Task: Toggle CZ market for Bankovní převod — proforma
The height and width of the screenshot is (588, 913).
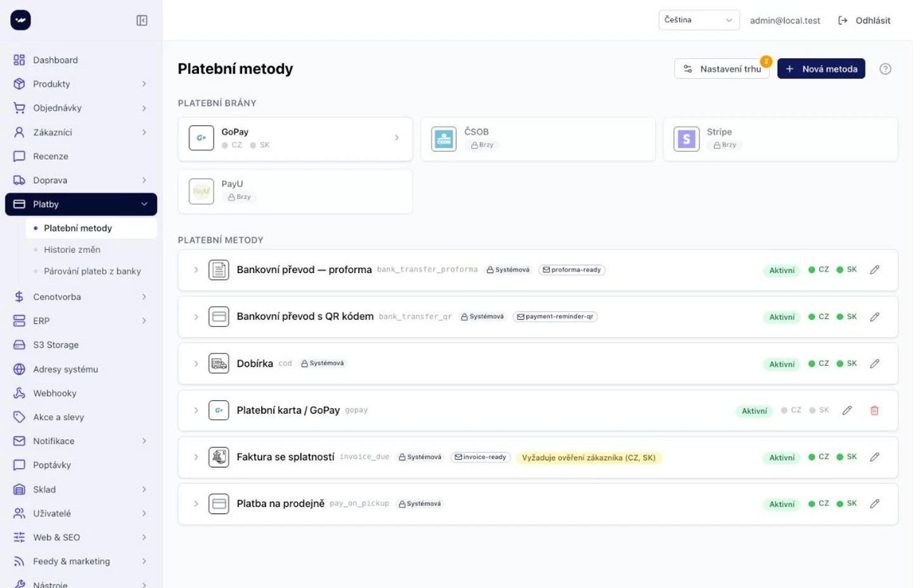Action: (x=819, y=270)
